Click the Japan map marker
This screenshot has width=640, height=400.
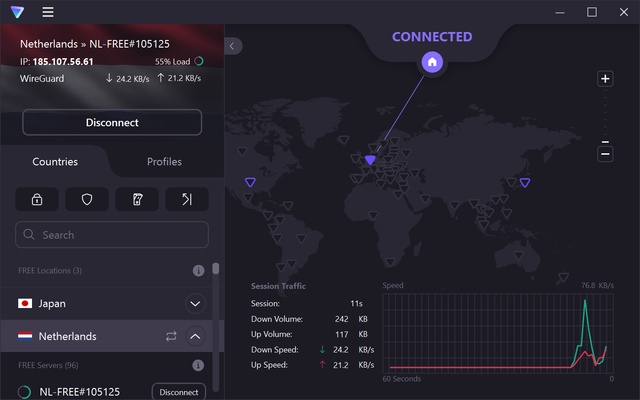click(x=525, y=182)
